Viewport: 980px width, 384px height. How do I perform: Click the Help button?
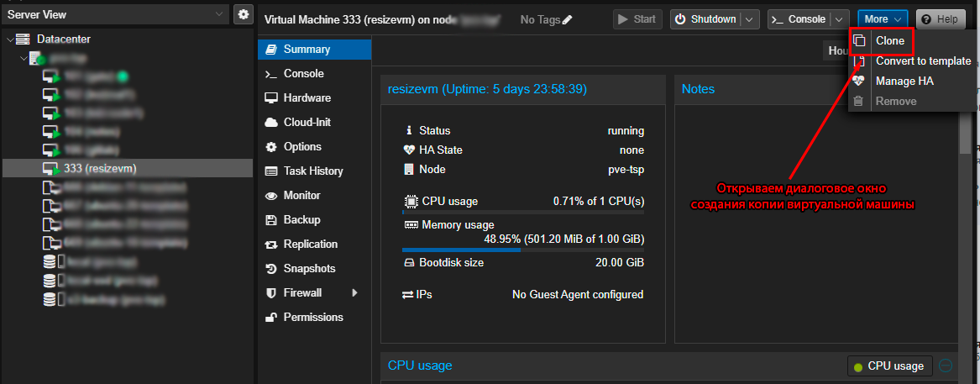[x=940, y=19]
